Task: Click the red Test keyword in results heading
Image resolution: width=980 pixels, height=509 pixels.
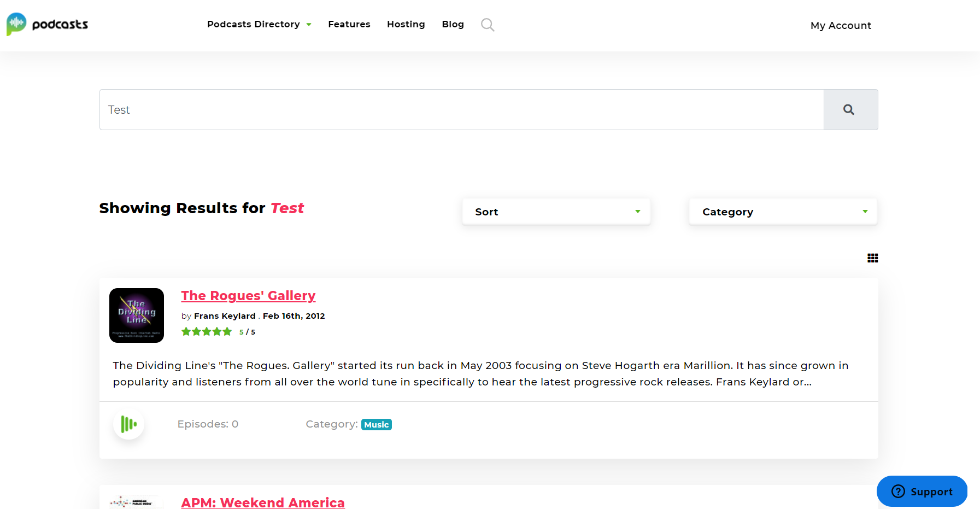Action: coord(287,208)
